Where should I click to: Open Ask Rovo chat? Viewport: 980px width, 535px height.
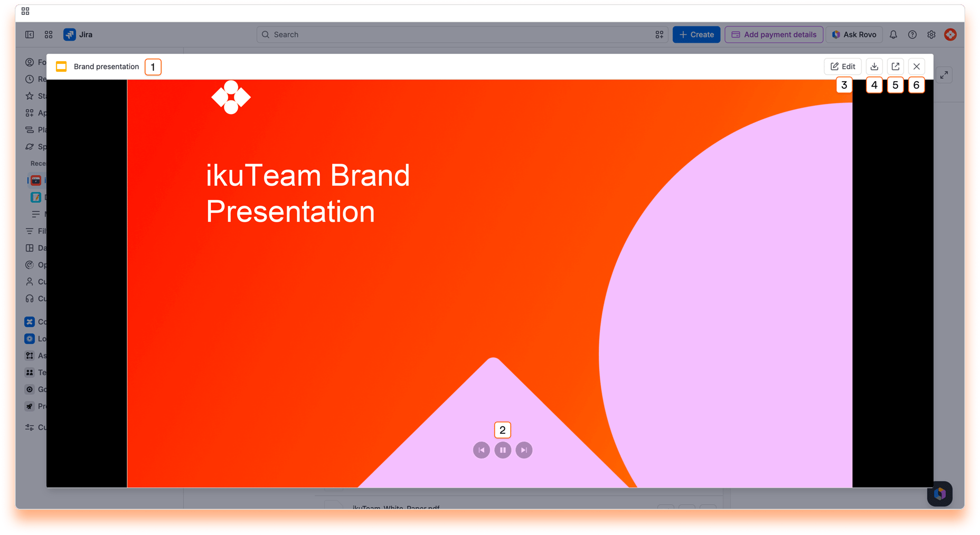coord(854,34)
